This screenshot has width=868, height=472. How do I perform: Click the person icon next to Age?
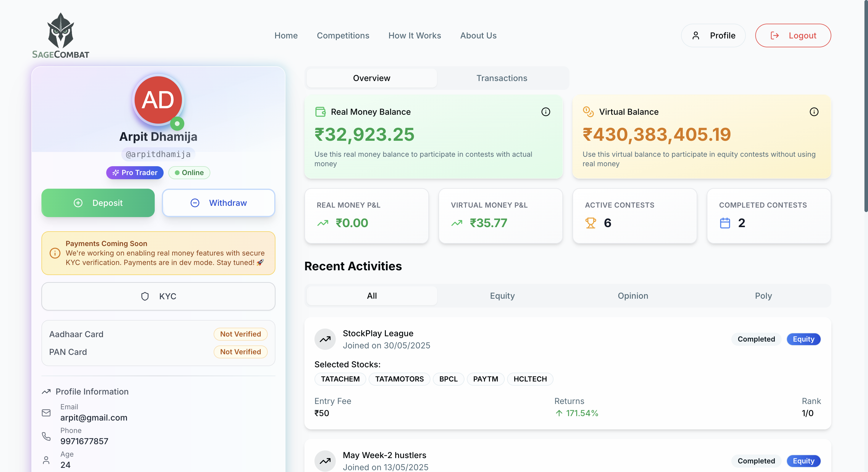point(46,460)
